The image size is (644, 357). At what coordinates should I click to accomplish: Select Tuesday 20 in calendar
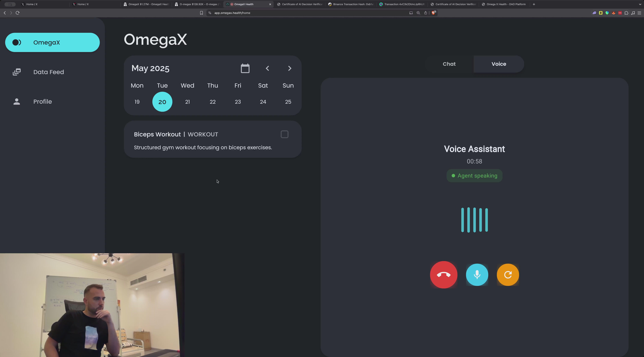pos(162,102)
